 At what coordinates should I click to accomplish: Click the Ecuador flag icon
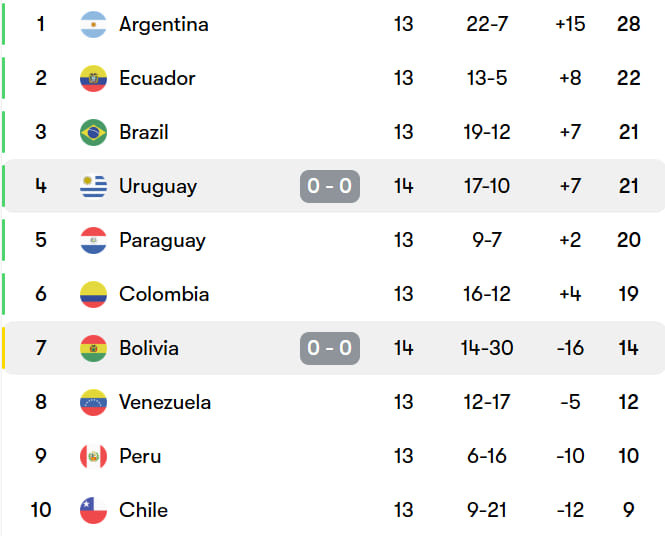click(x=93, y=78)
